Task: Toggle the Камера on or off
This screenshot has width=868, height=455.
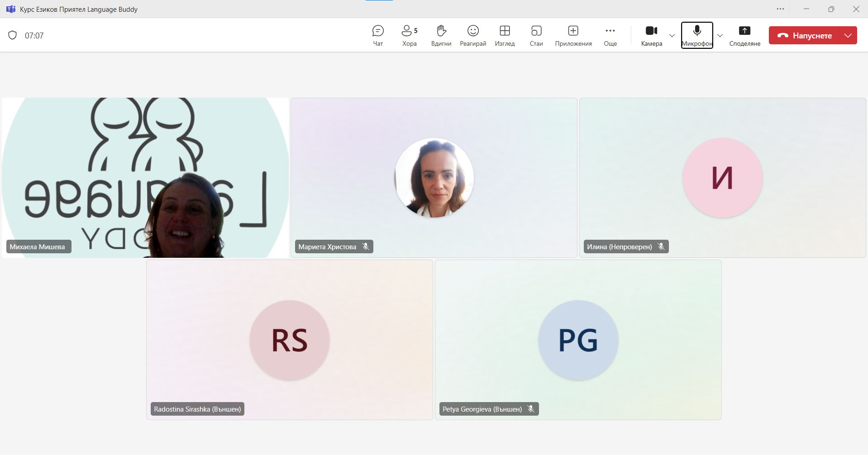Action: 652,35
